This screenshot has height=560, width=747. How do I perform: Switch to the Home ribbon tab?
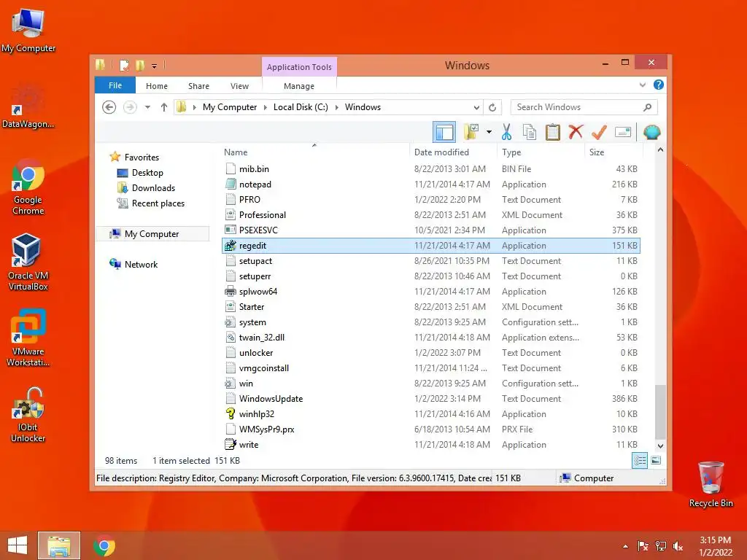[x=157, y=86]
